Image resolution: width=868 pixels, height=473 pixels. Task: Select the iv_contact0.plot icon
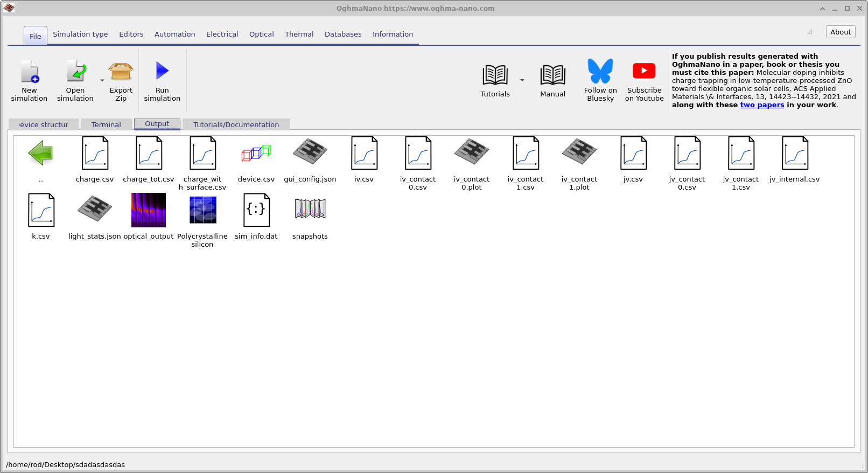click(x=472, y=152)
